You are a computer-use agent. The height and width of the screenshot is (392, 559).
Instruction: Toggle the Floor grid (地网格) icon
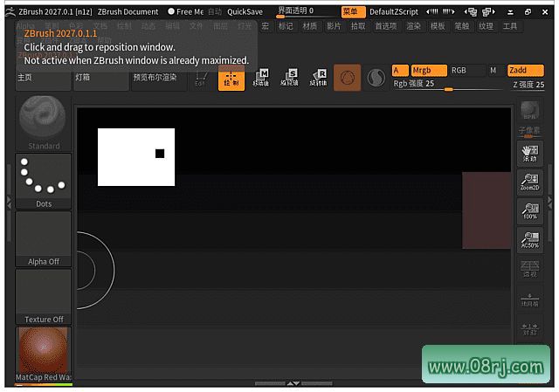tap(530, 299)
